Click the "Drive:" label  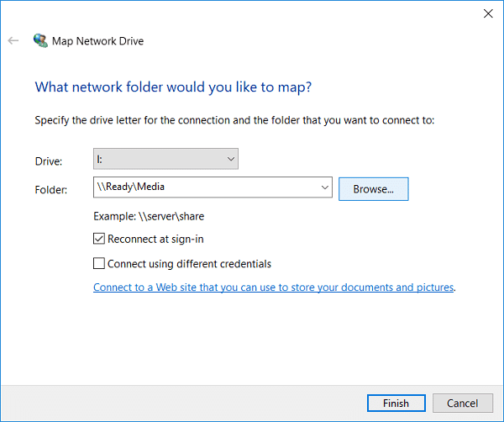pos(49,161)
